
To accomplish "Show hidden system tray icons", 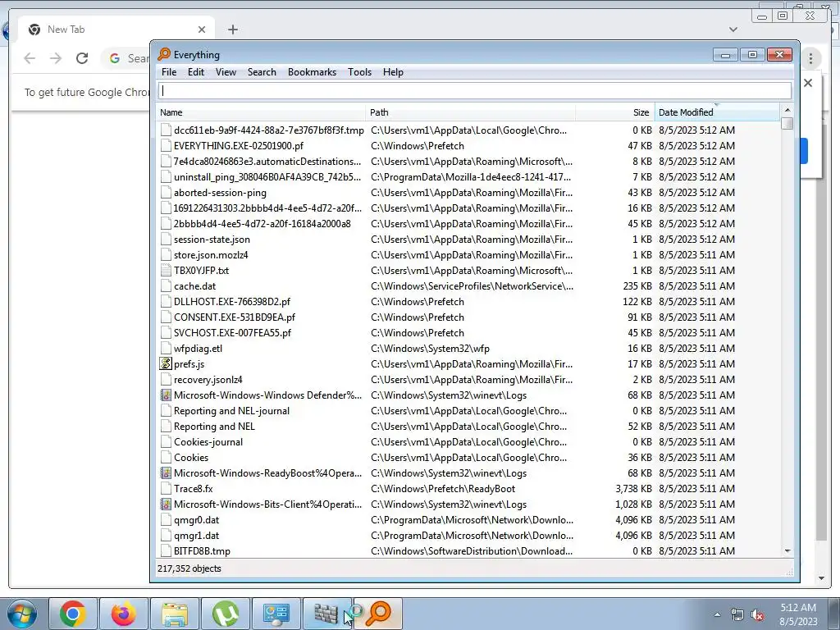I will point(717,614).
